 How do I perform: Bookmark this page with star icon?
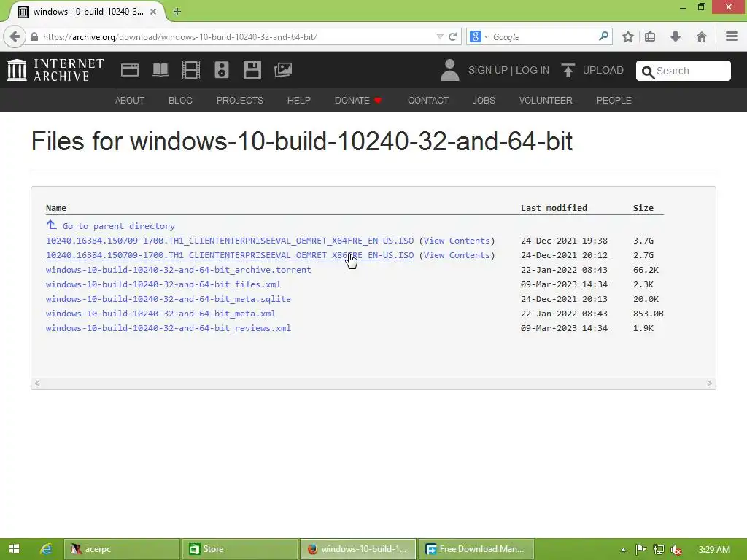click(x=628, y=36)
